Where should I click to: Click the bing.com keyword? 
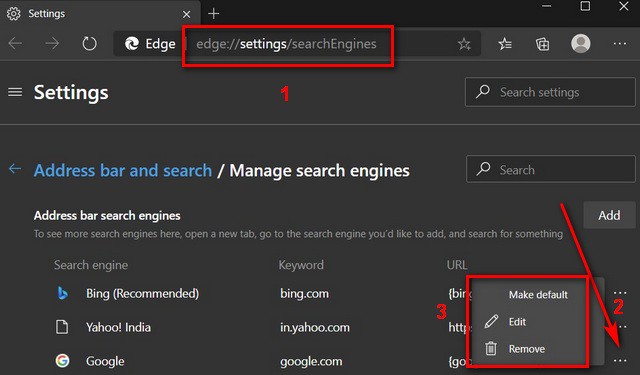tap(304, 293)
